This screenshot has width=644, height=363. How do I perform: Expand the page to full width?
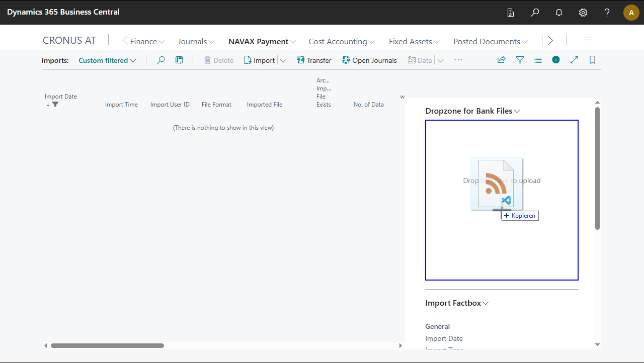[x=574, y=60]
